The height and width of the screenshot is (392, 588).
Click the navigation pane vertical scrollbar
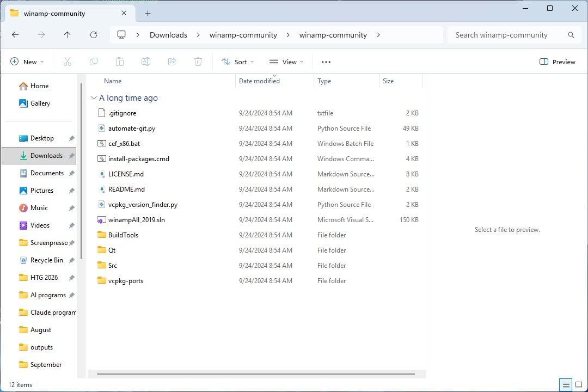click(x=81, y=170)
